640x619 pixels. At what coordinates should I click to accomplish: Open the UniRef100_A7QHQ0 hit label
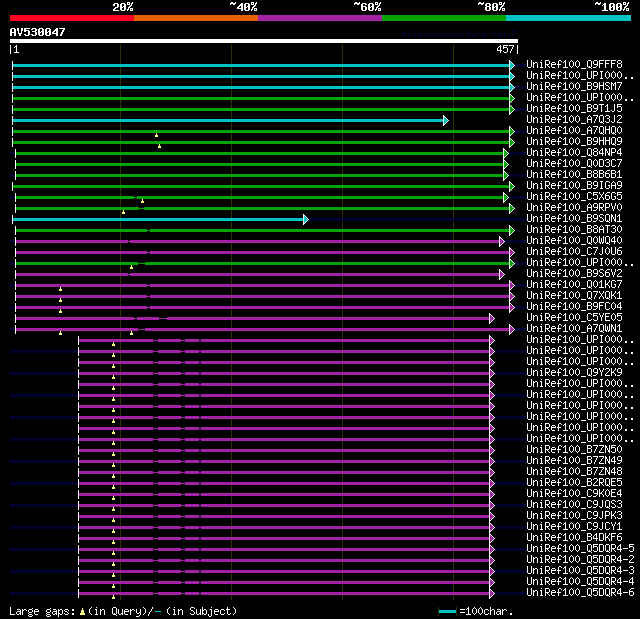(x=574, y=131)
